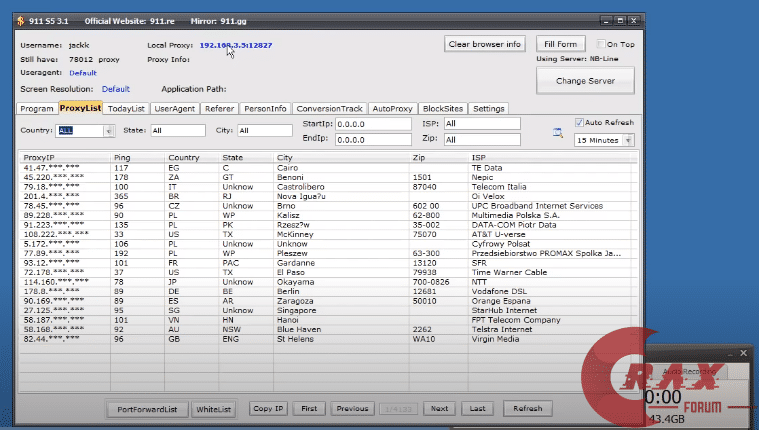Click the Copy IP button
The height and width of the screenshot is (430, 759).
tap(268, 408)
